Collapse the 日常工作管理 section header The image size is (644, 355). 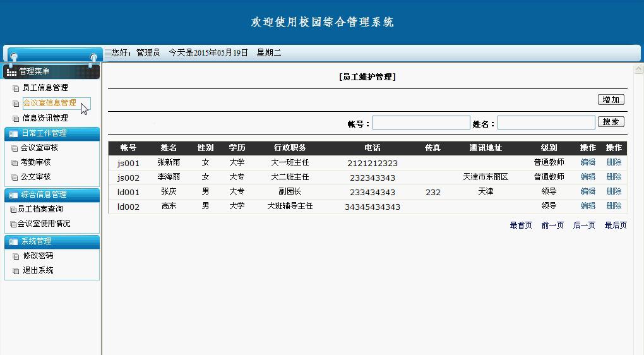(52, 133)
